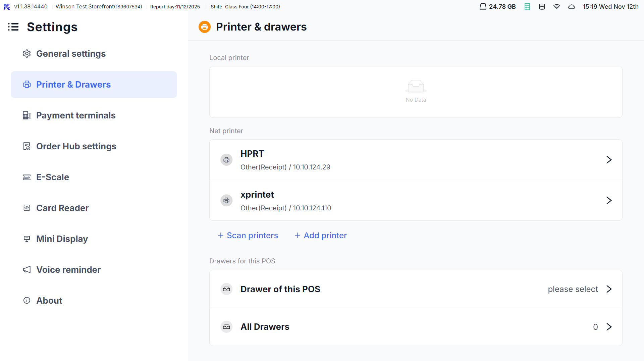644x361 pixels.
Task: Click the orange printer icon in header
Action: pyautogui.click(x=204, y=27)
